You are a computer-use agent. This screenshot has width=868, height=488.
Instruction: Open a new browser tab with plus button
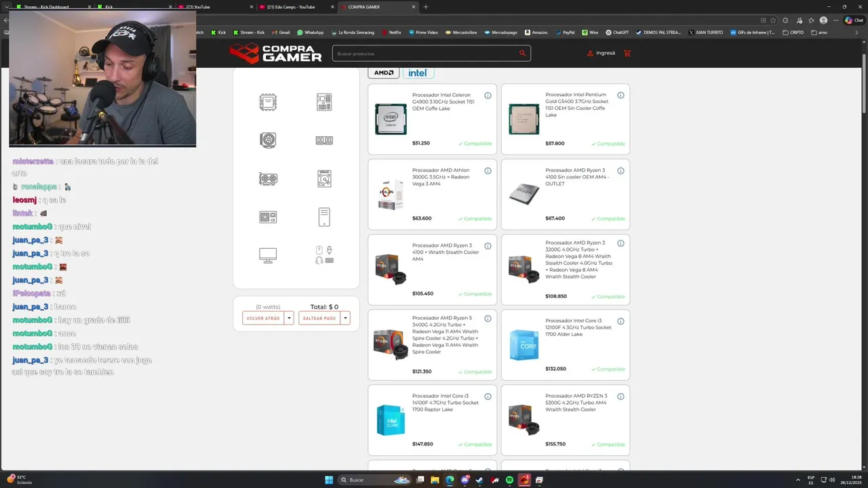click(426, 7)
